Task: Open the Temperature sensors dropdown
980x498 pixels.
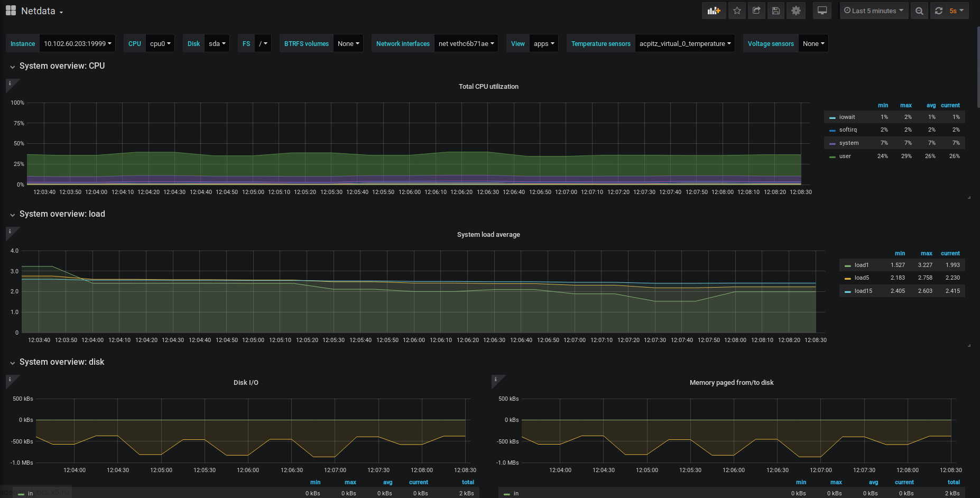Action: 685,43
